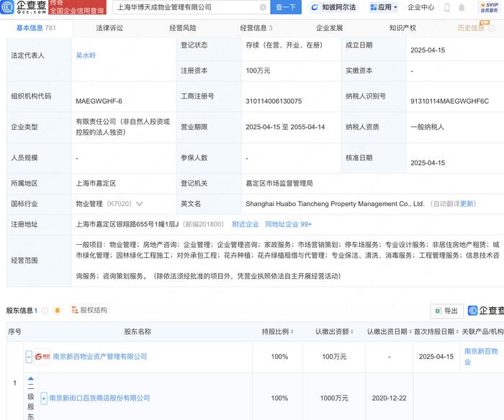
Task: Select 2020-12-22 contribution date cell
Action: tap(390, 398)
